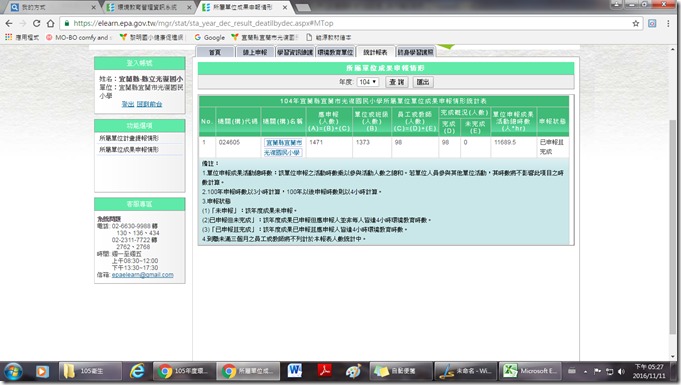Close the second browser tab
This screenshot has width=681, height=385.
189,7
